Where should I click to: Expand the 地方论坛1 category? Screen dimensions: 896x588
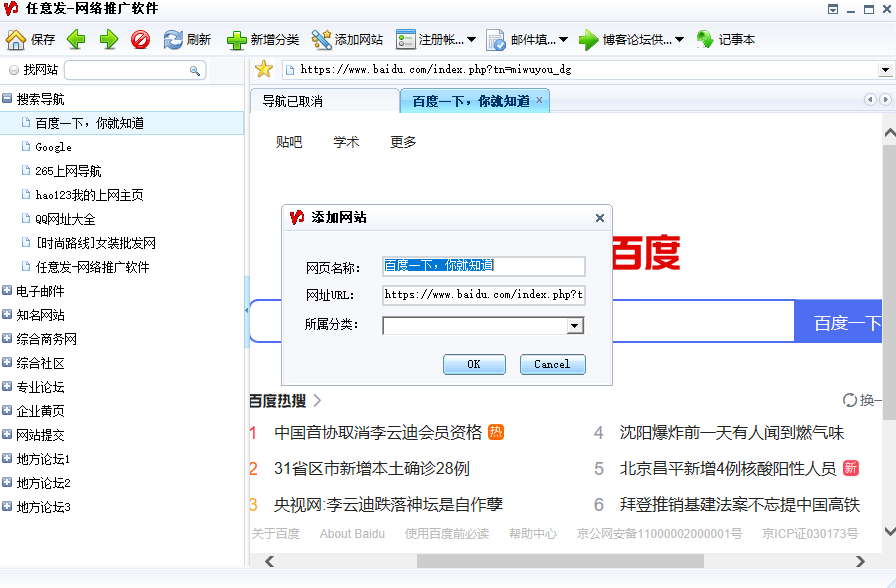tap(7, 458)
